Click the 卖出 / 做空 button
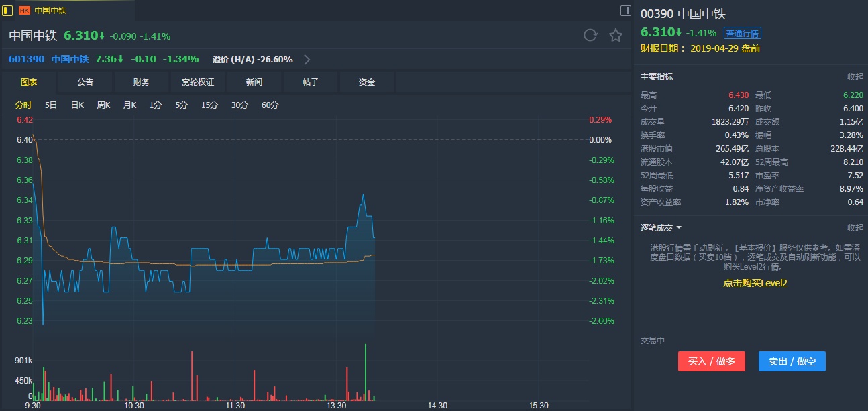 [x=792, y=361]
